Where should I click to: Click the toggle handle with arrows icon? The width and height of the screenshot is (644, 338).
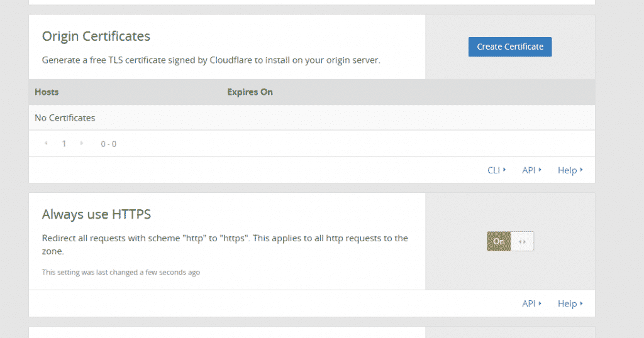(522, 241)
